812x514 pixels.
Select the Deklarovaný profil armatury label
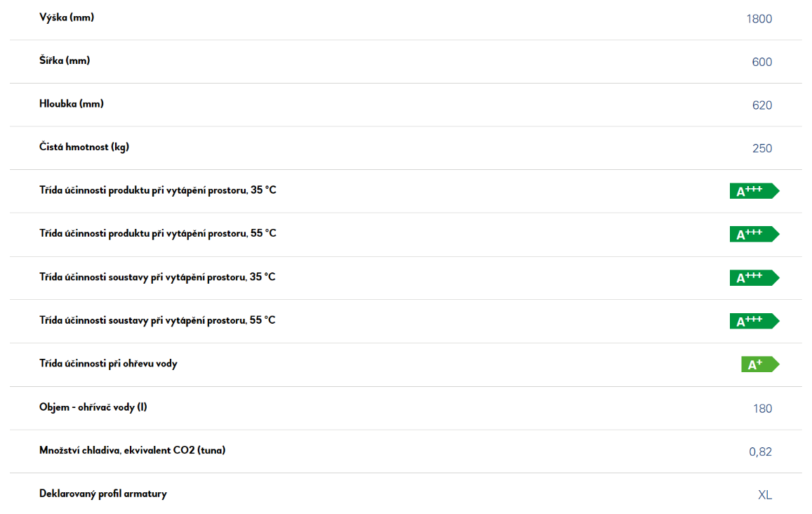pos(103,494)
